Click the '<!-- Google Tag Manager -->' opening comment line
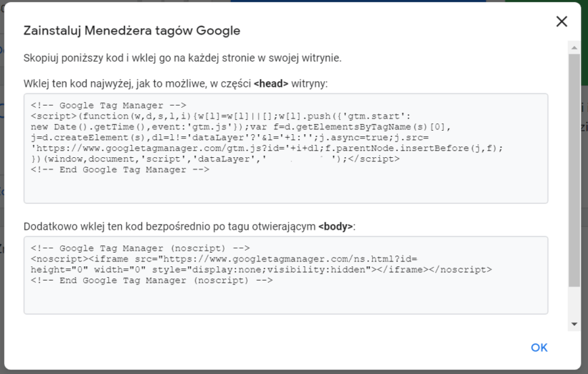The image size is (588, 374). pyautogui.click(x=108, y=105)
